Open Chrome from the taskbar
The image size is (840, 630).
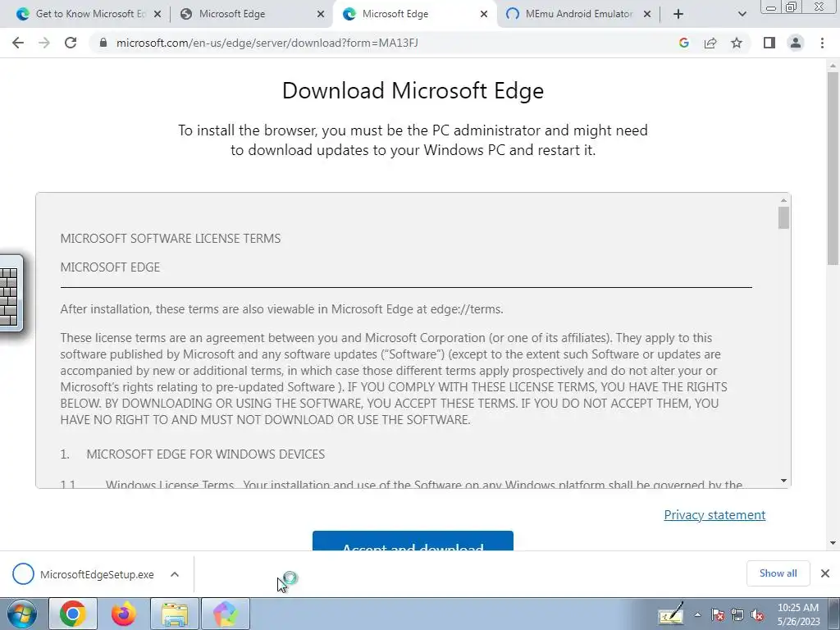point(73,614)
